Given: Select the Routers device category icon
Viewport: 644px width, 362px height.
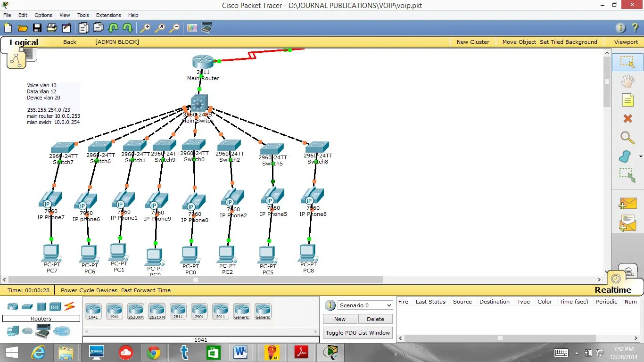Looking at the screenshot, I should point(13,306).
